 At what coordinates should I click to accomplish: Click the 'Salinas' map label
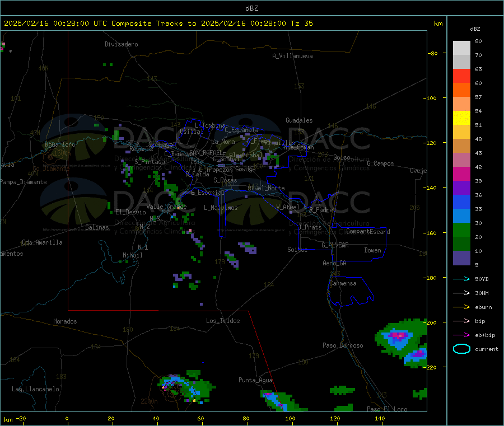point(97,227)
